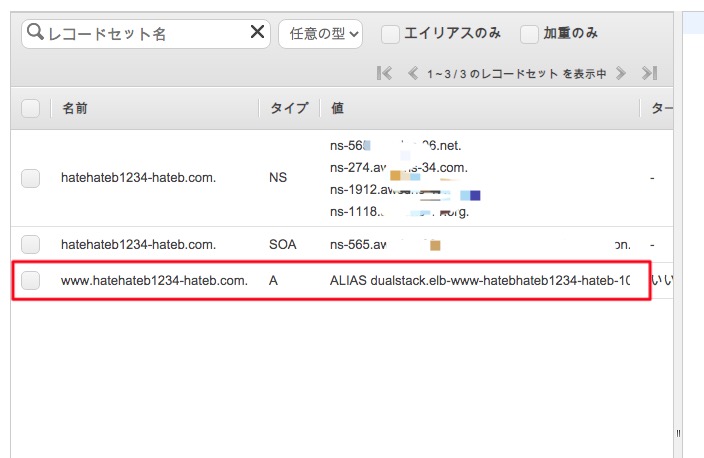Focus the レコードセット名 search field
This screenshot has height=458, width=704.
point(146,34)
